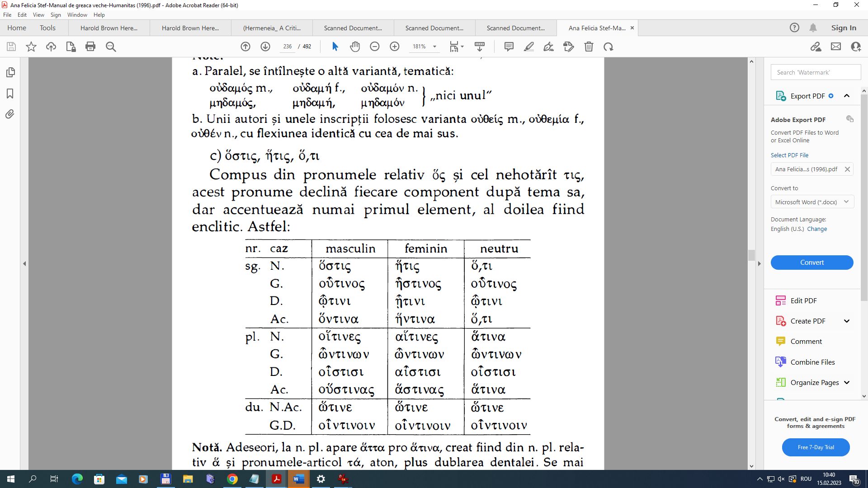Collapse the left navigation pane arrow
Viewport: 868px width, 488px height.
pyautogui.click(x=24, y=263)
